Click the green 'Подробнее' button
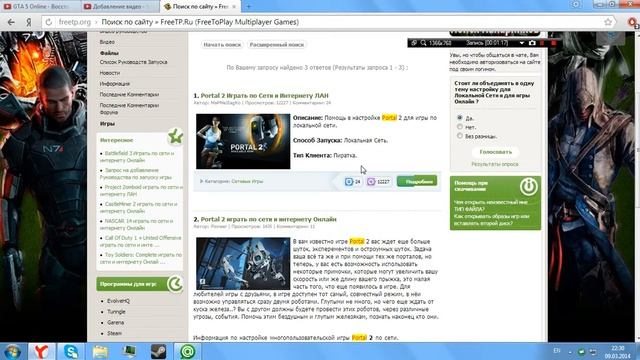Image resolution: width=640 pixels, height=360 pixels. point(417,181)
